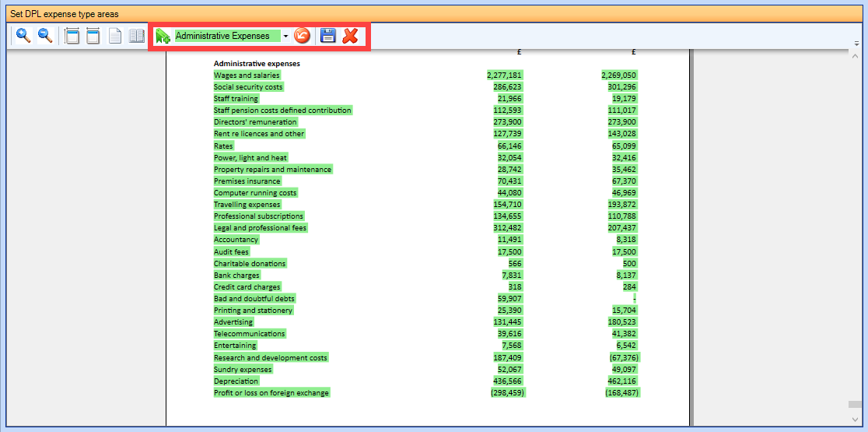The height and width of the screenshot is (432, 868).
Task: Click the value 312,482
Action: (x=508, y=227)
